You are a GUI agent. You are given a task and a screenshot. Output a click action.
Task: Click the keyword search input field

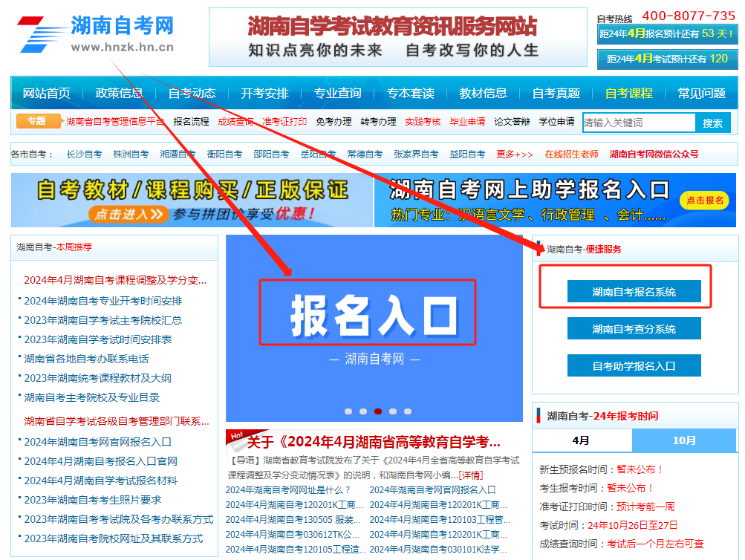[x=640, y=122]
